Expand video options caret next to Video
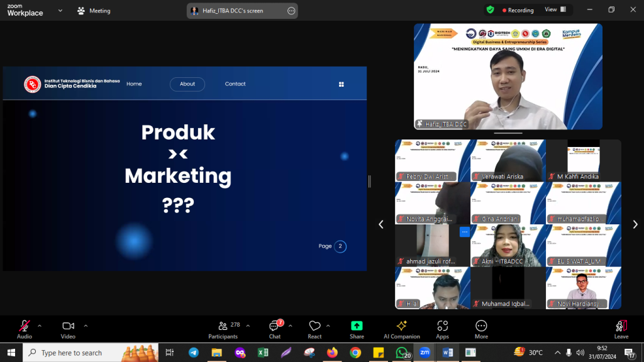644x362 pixels. click(x=86, y=326)
